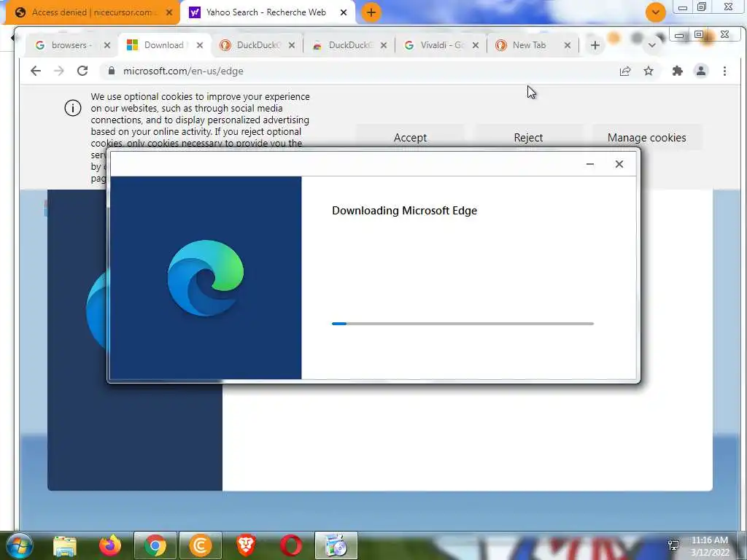Switch to Chrome in the taskbar
The image size is (747, 560).
(155, 545)
